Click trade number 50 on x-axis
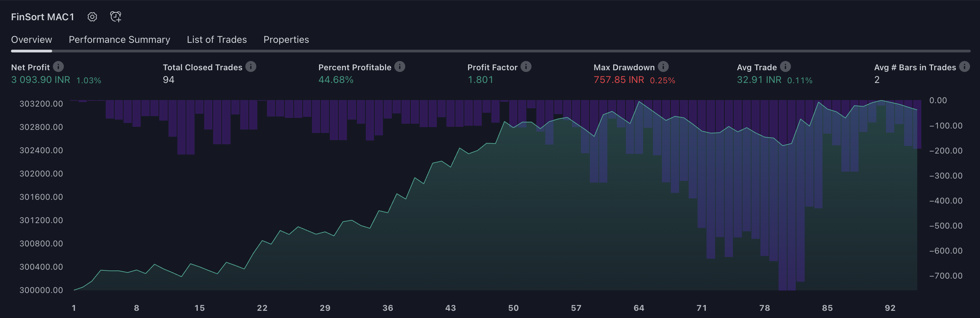The image size is (980, 318). tap(513, 308)
